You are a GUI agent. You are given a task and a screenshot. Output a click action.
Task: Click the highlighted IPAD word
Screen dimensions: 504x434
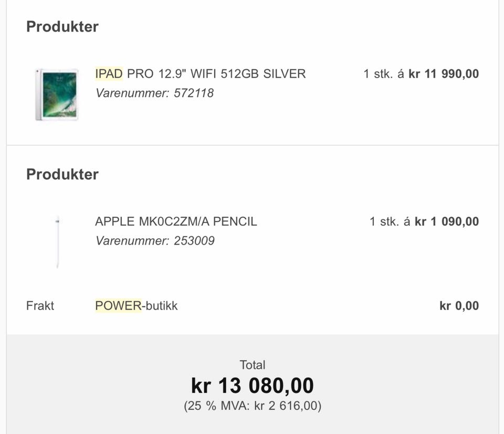click(109, 74)
